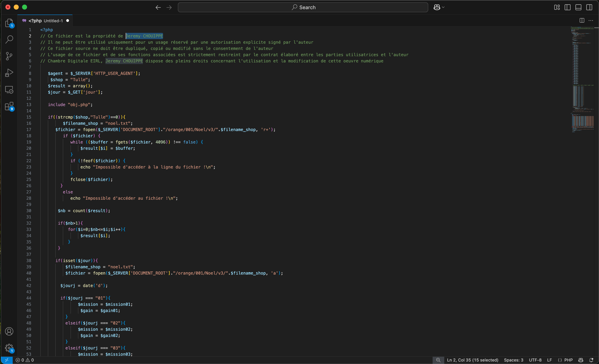The image size is (599, 364).
Task: Open Run and Debug view
Action: pyautogui.click(x=9, y=73)
